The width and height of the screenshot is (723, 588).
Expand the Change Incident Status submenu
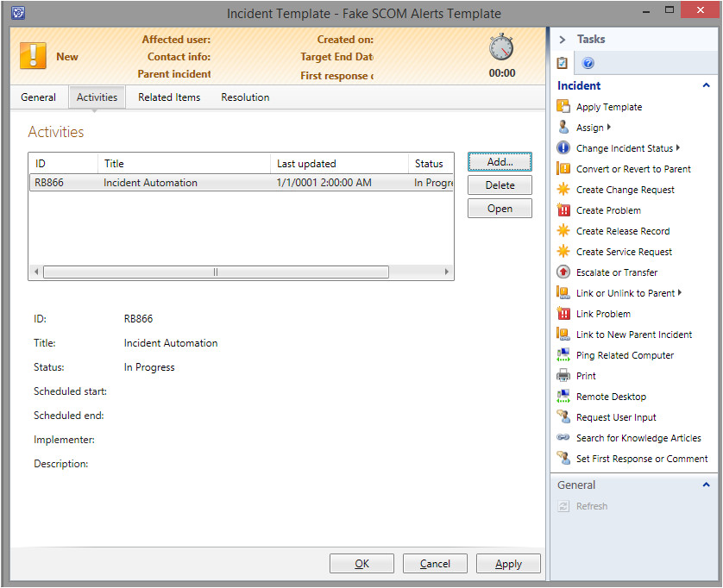click(678, 148)
